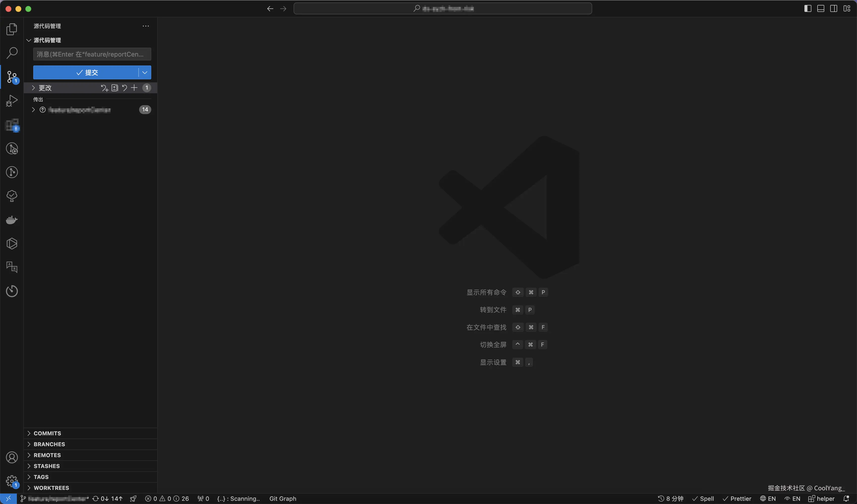Click discard all changes icon
Viewport: 857px width, 504px height.
click(124, 88)
